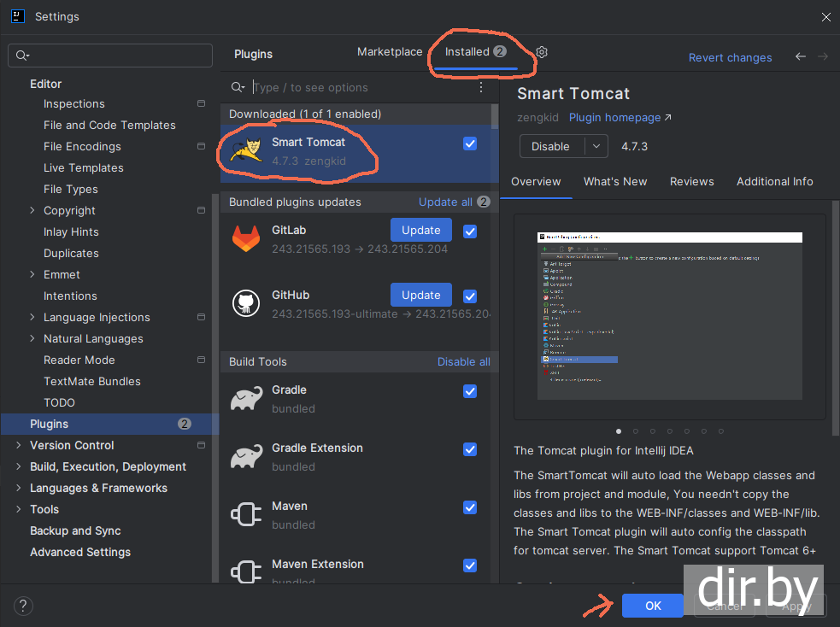Click the forward navigation arrow
This screenshot has height=627, width=840.
[823, 56]
